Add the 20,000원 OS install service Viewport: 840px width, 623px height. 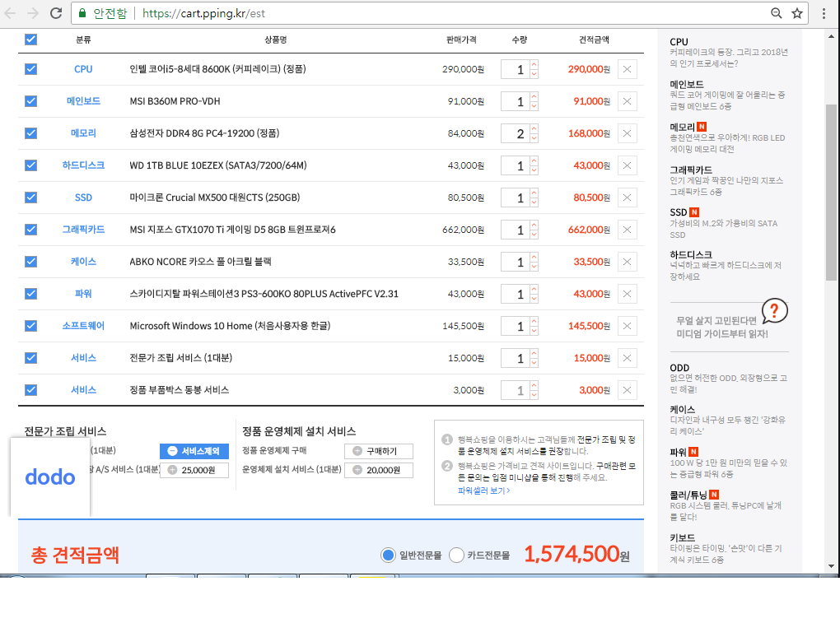click(x=379, y=470)
